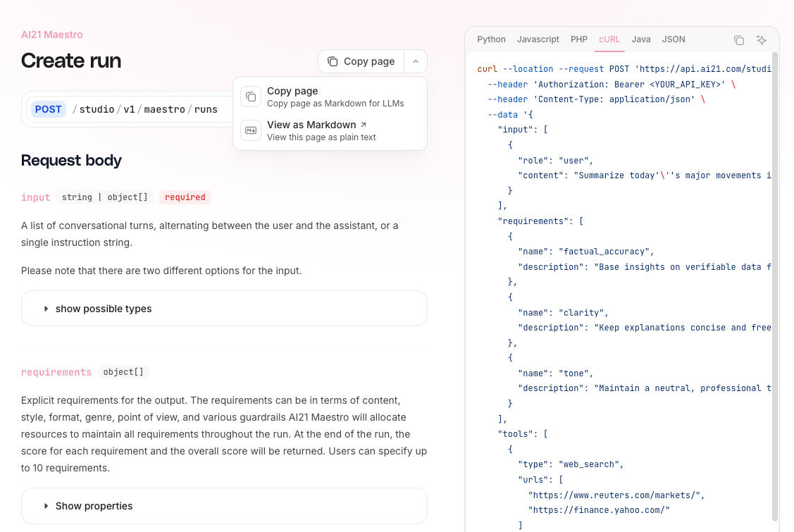
Task: Click the Copy page menu item icon
Action: click(251, 97)
